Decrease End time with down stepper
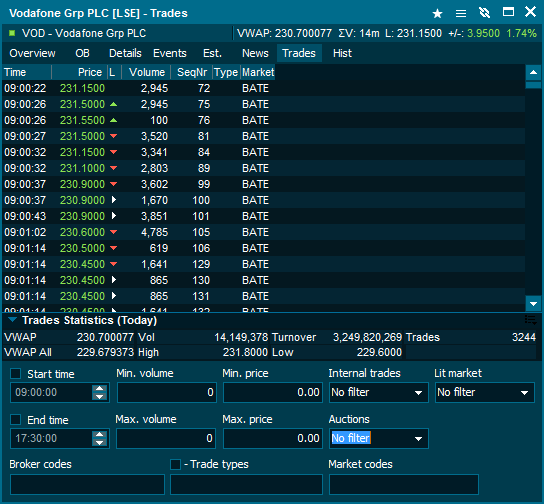This screenshot has height=504, width=544. click(100, 442)
